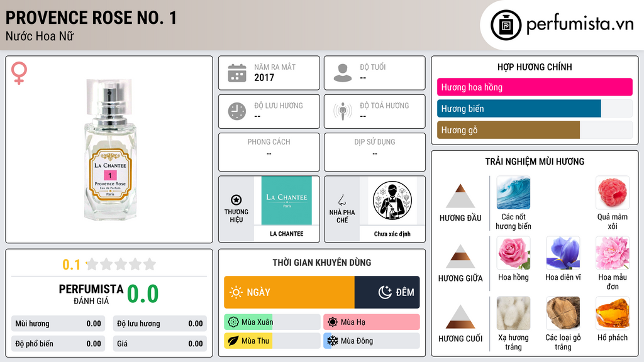The image size is (644, 362).
Task: Click the Độ phổ biến score field
Action: coord(58,344)
